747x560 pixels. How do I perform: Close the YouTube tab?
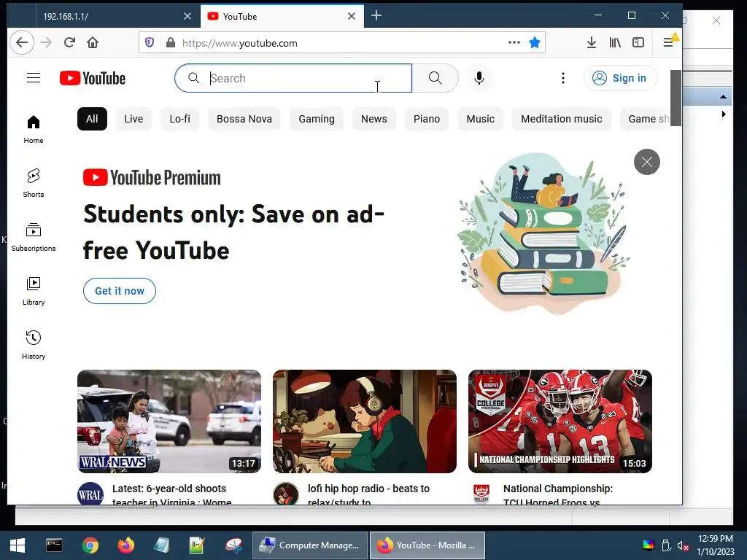[352, 16]
